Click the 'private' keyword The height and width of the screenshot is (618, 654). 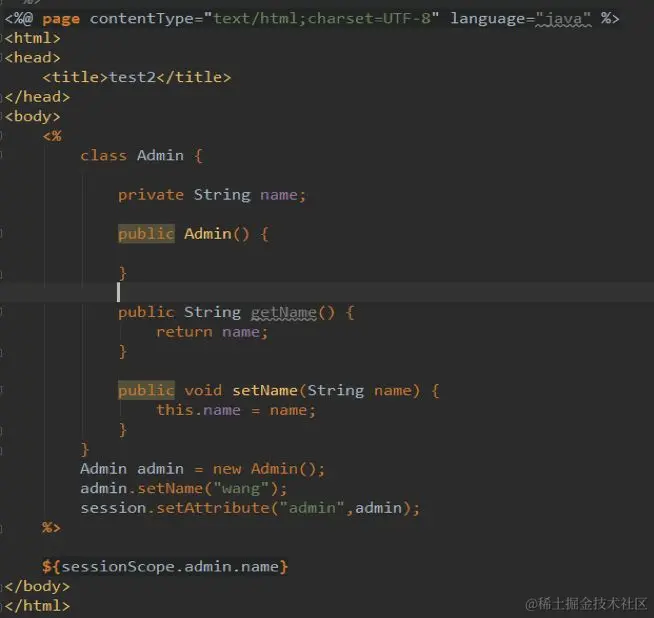click(x=151, y=195)
